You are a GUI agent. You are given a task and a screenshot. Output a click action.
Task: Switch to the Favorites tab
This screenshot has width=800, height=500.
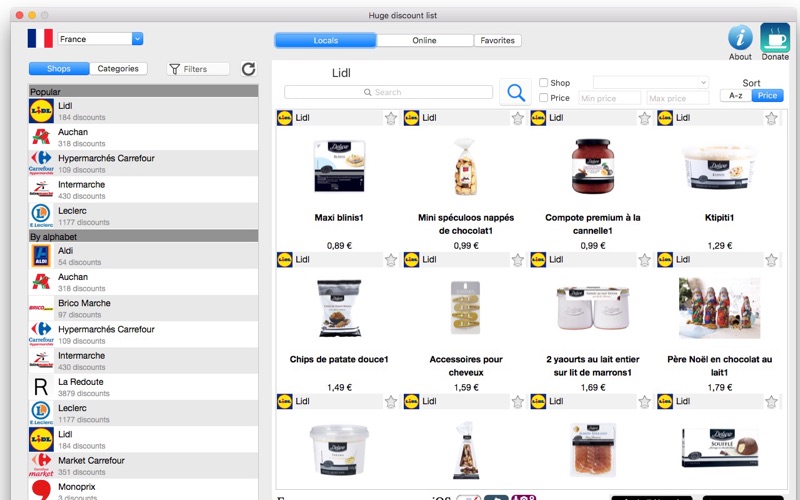coord(497,40)
